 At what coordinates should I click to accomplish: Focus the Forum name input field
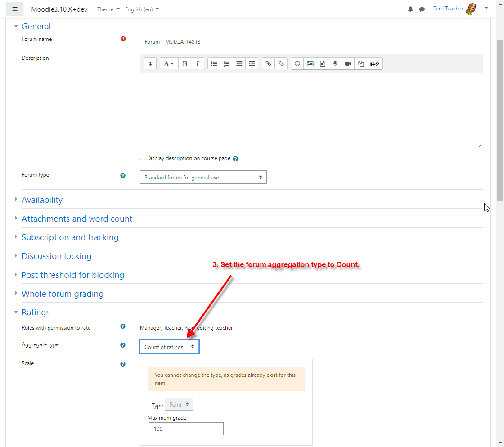237,41
